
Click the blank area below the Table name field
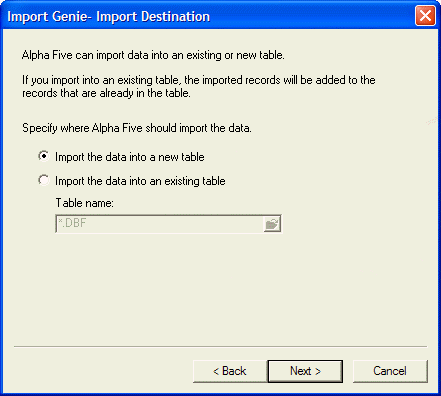tap(220, 287)
